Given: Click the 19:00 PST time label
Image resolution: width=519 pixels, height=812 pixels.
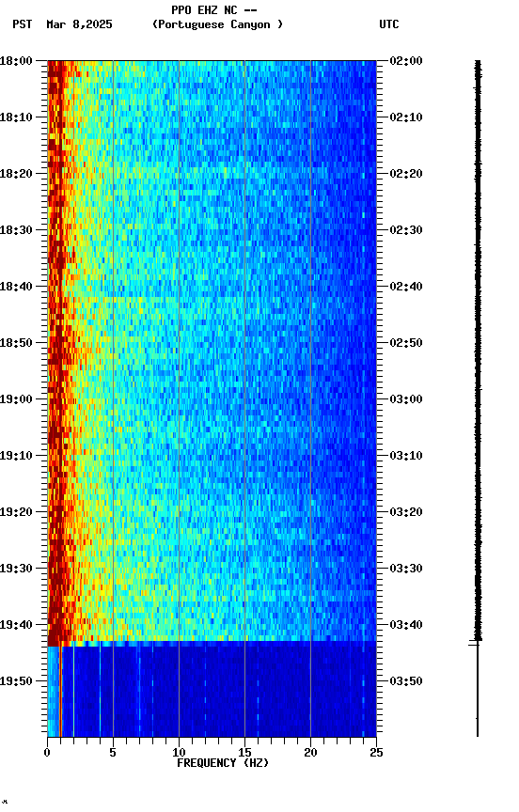Looking at the screenshot, I should pyautogui.click(x=16, y=399).
